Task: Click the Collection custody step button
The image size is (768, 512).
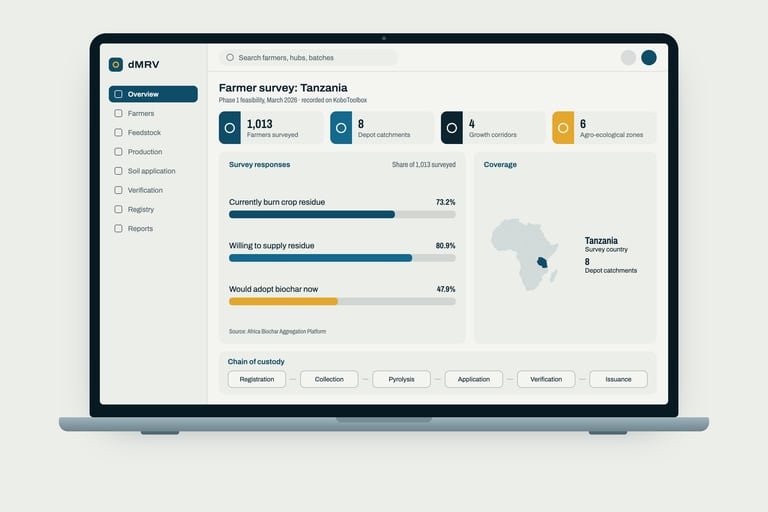Action: [329, 379]
